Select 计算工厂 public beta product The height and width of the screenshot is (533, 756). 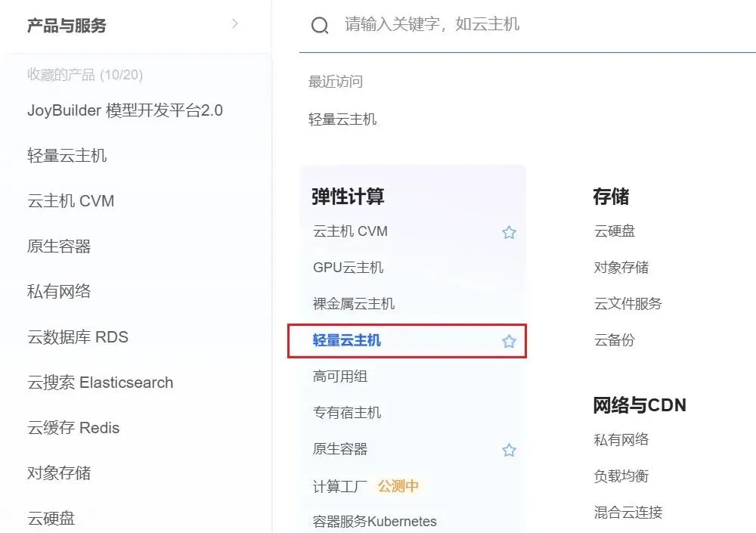pyautogui.click(x=340, y=486)
